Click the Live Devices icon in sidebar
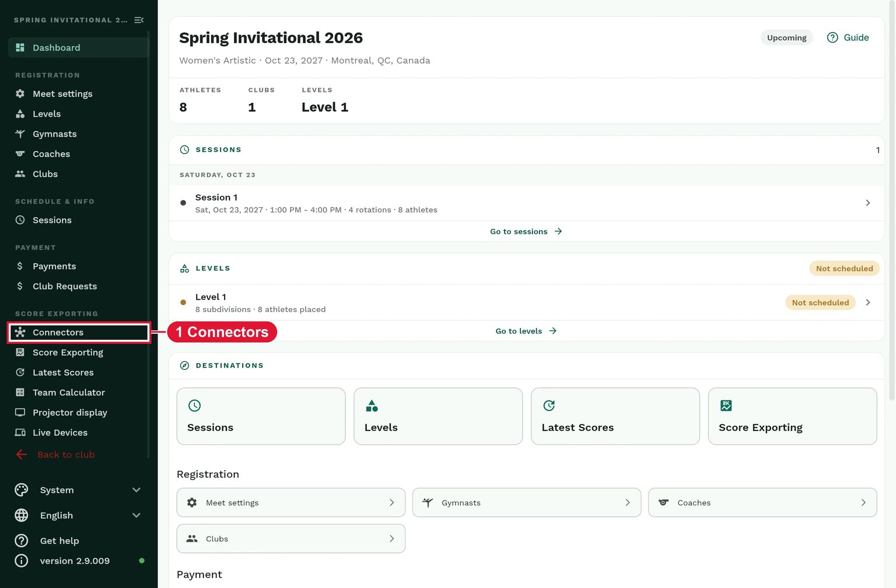The image size is (896, 588). coord(20,432)
